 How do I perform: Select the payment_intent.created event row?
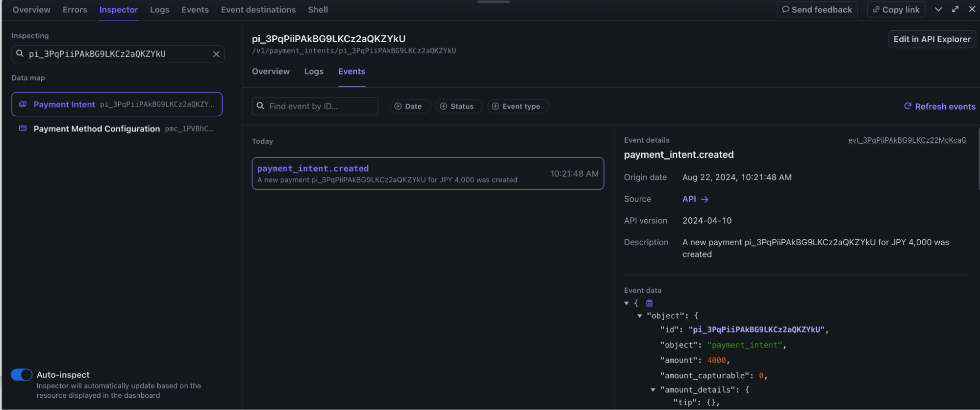[x=427, y=174]
